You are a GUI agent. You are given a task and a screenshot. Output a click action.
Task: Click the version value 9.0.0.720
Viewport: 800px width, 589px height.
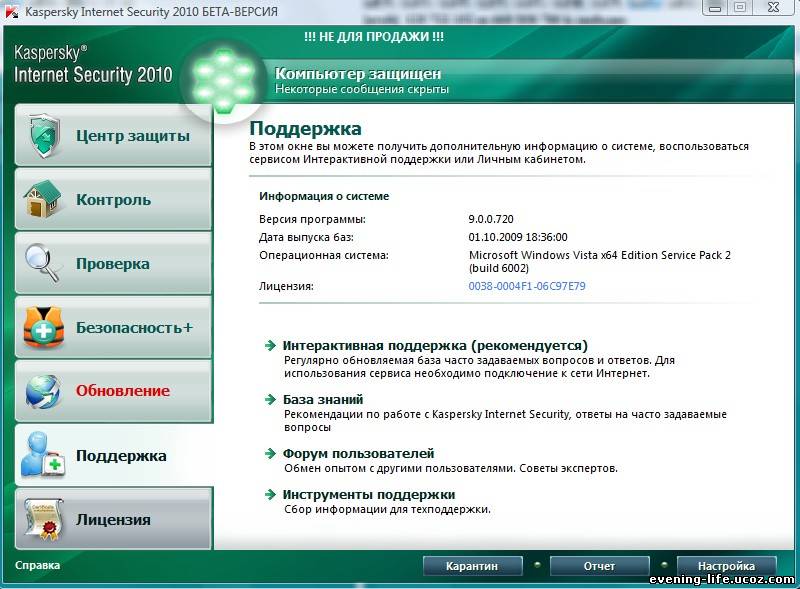491,219
